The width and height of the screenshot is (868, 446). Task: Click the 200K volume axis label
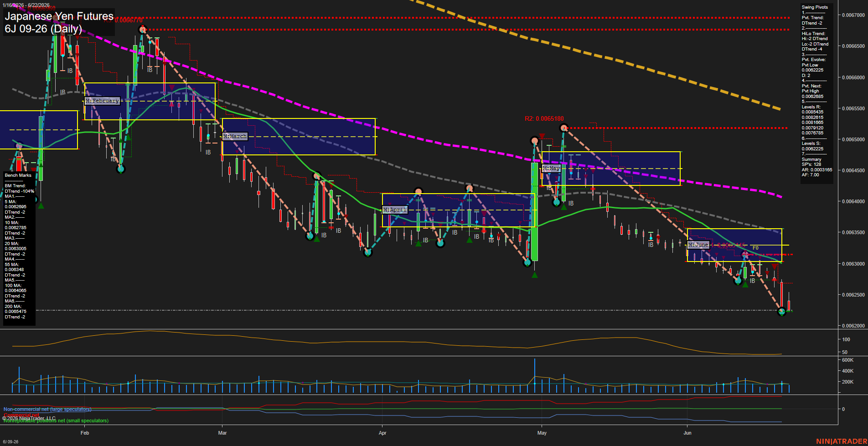(847, 382)
